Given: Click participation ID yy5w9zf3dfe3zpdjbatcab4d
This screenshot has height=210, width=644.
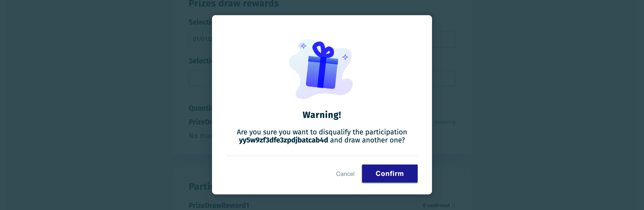Looking at the screenshot, I should click(283, 140).
